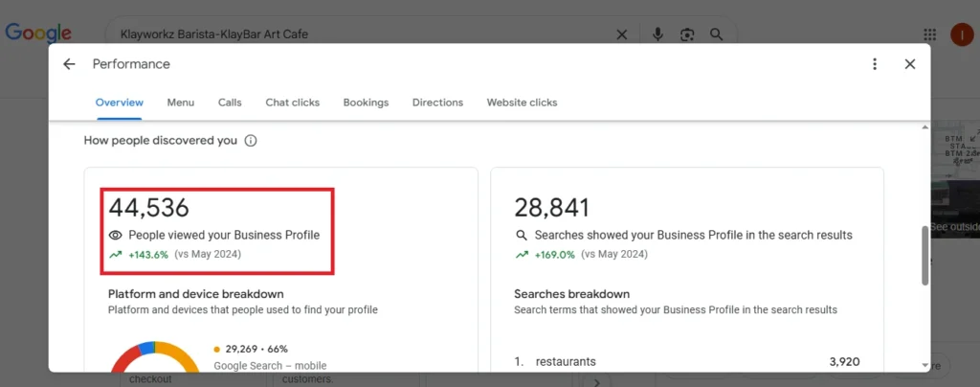This screenshot has height=387, width=980.
Task: Click the 44,536 profile views number
Action: tap(148, 208)
